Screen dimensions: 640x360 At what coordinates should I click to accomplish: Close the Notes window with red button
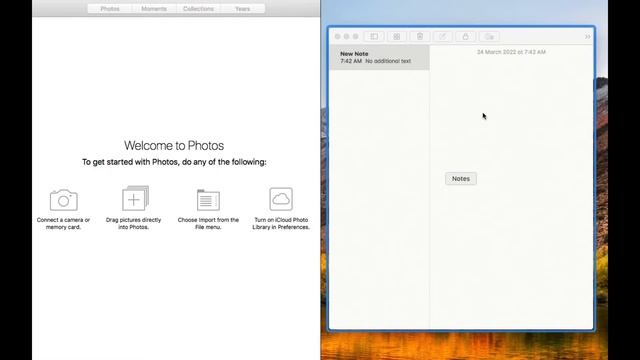(338, 37)
